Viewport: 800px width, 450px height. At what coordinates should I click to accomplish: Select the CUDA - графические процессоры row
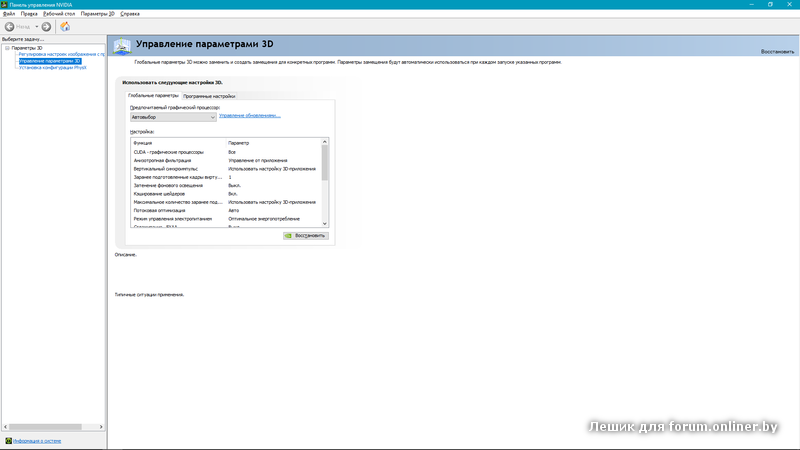(226, 152)
